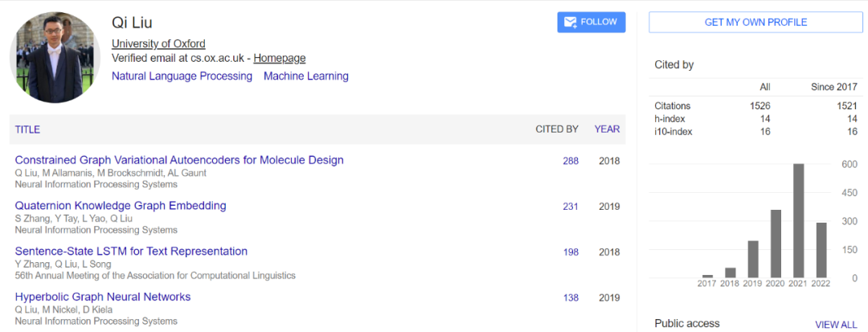Click the GET MY OWN PROFILE button
This screenshot has height=332, width=868.
pos(755,23)
